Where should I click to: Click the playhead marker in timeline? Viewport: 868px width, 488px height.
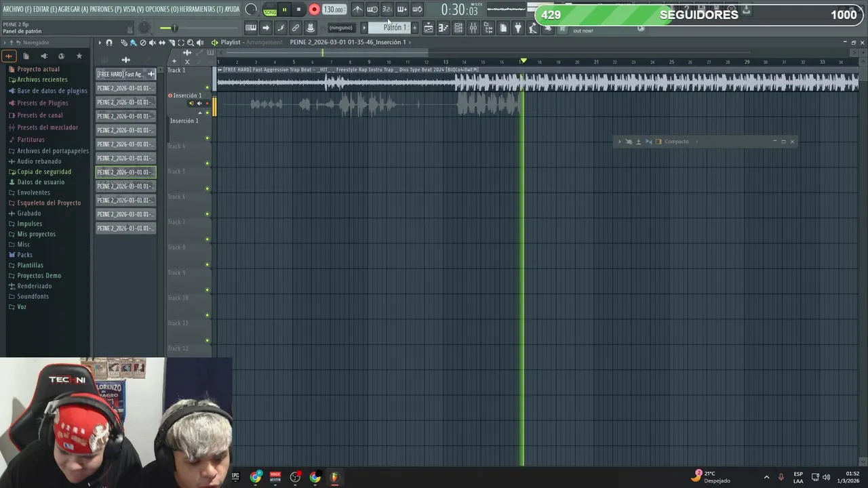pyautogui.click(x=523, y=61)
